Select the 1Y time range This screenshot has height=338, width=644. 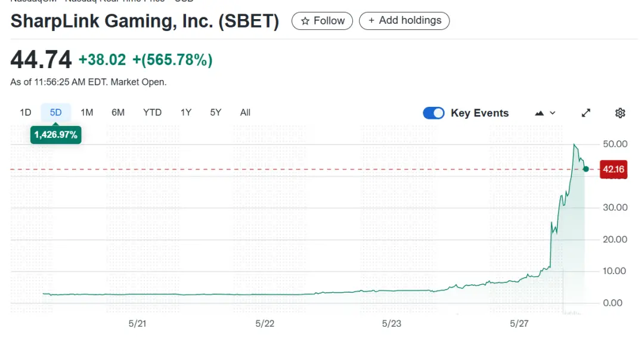186,112
